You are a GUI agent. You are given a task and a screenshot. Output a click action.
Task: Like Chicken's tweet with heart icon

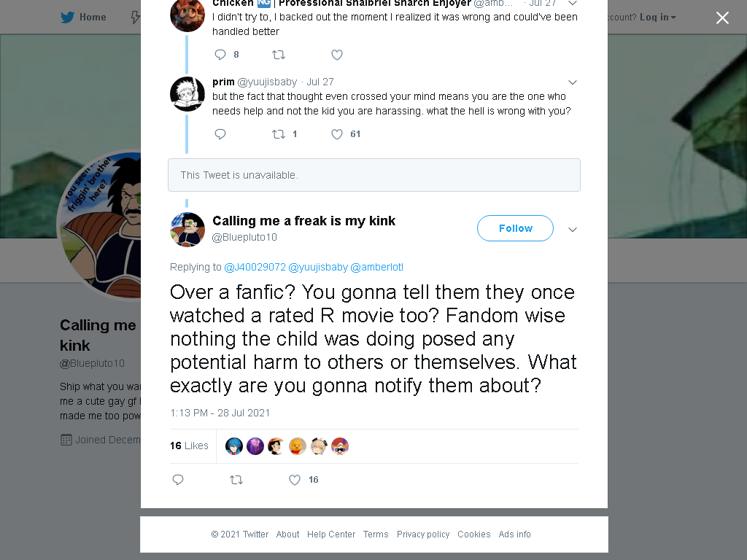pos(337,55)
